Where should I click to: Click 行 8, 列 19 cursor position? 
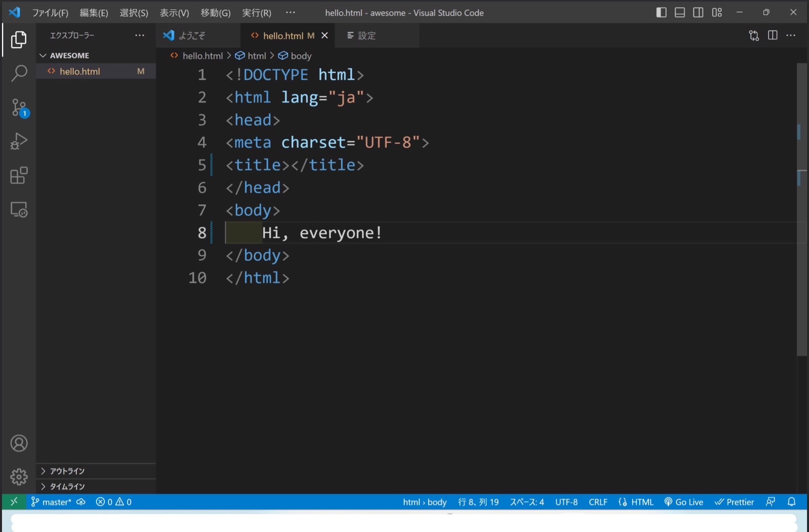pos(478,502)
